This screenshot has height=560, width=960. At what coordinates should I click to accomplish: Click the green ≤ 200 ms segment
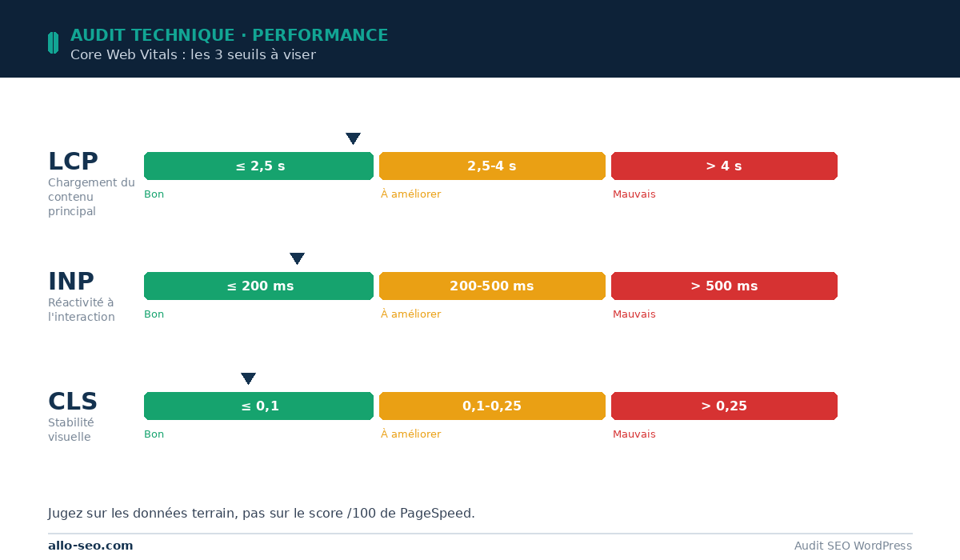(258, 286)
